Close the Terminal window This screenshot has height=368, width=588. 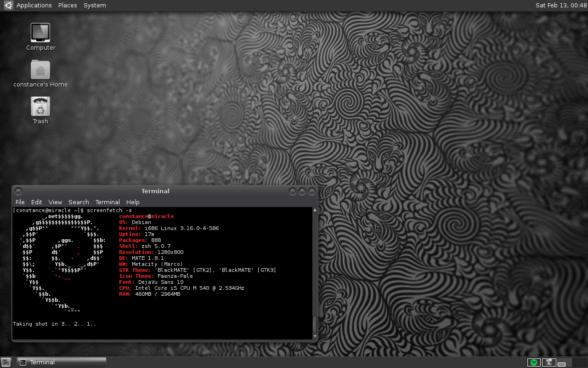point(312,191)
